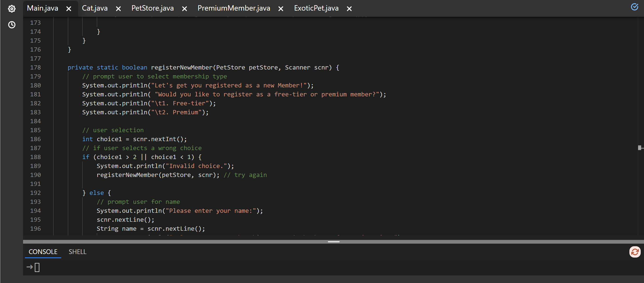Close the PetStore.java tab

click(x=185, y=9)
